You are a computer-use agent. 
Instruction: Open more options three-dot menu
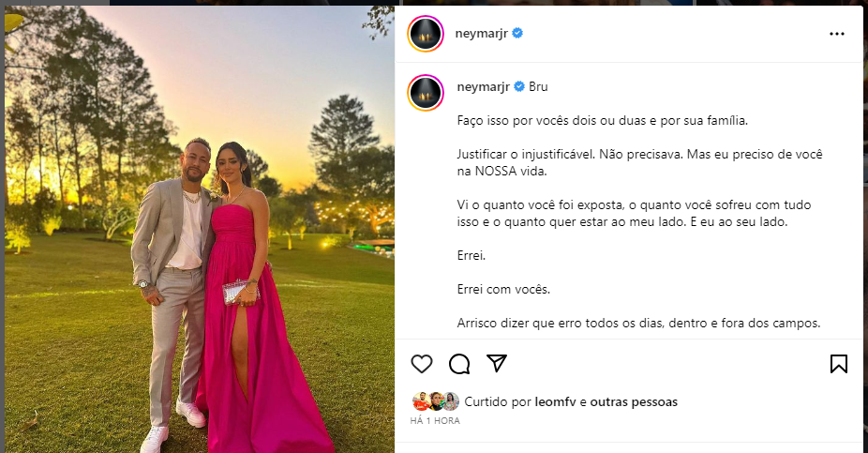click(x=837, y=34)
